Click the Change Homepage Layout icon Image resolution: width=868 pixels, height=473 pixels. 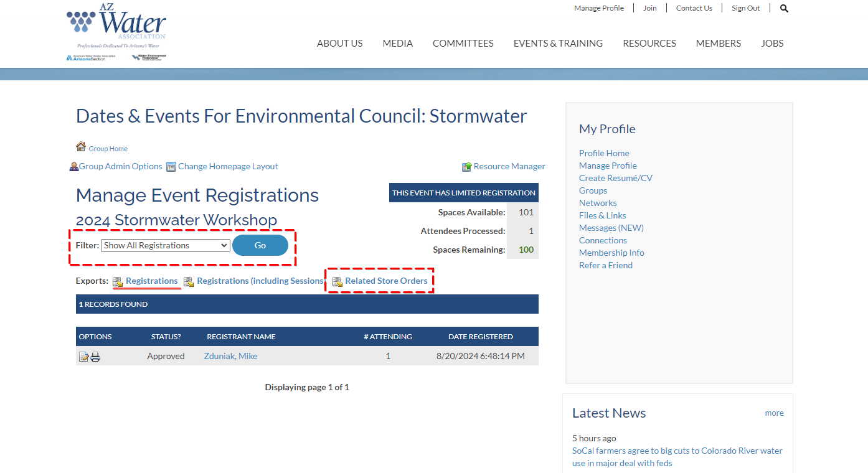point(171,167)
